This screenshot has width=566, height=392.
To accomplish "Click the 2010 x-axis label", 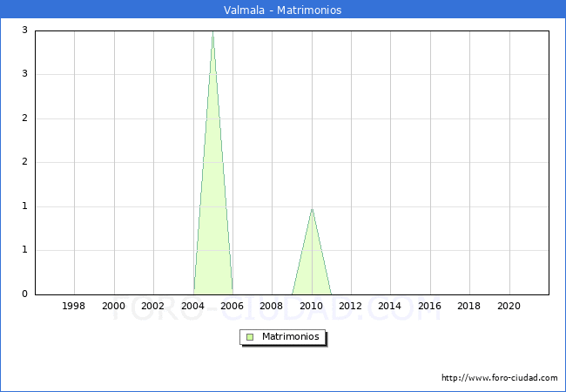I will coord(311,306).
